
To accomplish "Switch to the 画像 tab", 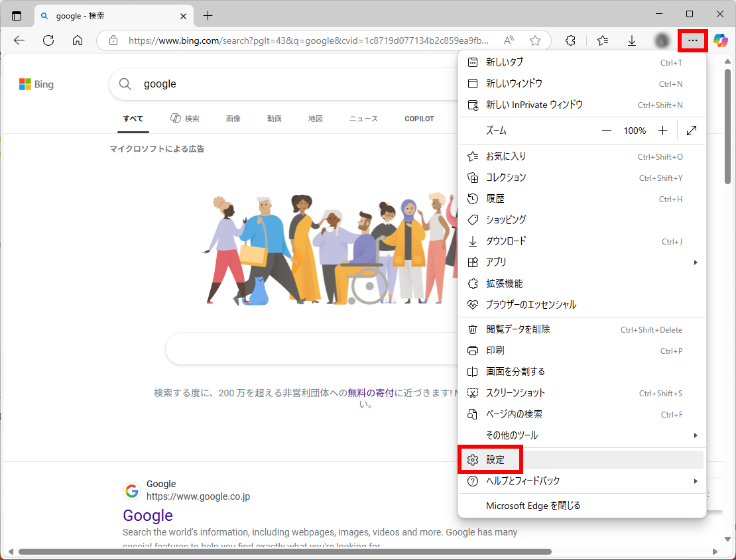I will pos(233,119).
